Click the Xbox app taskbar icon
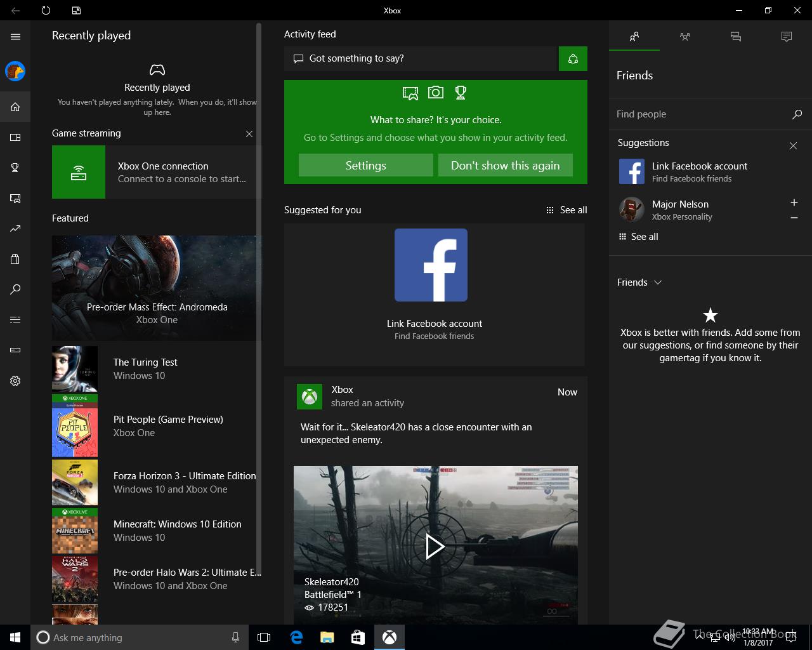Screen dimensions: 812x650 click(x=390, y=637)
